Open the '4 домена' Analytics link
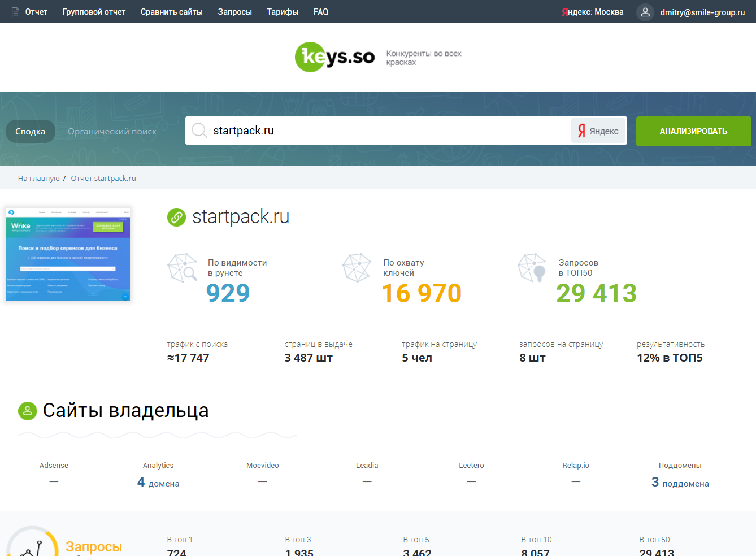Viewport: 756px width, 556px height. pyautogui.click(x=158, y=483)
